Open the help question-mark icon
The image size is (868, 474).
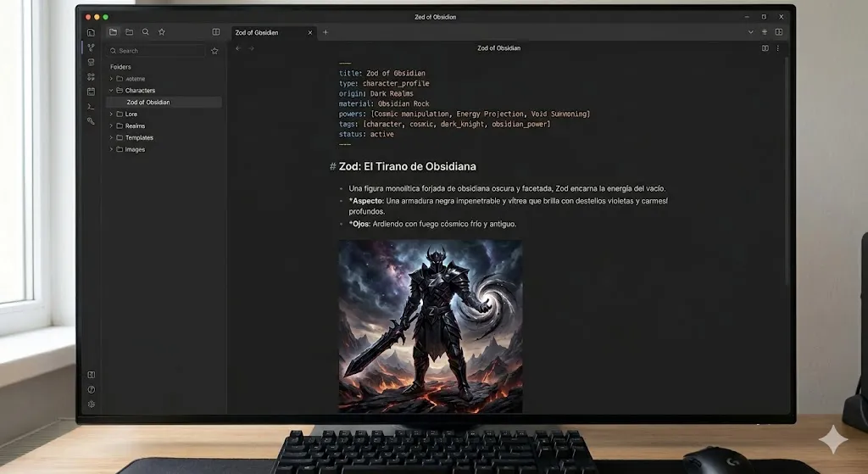point(92,390)
